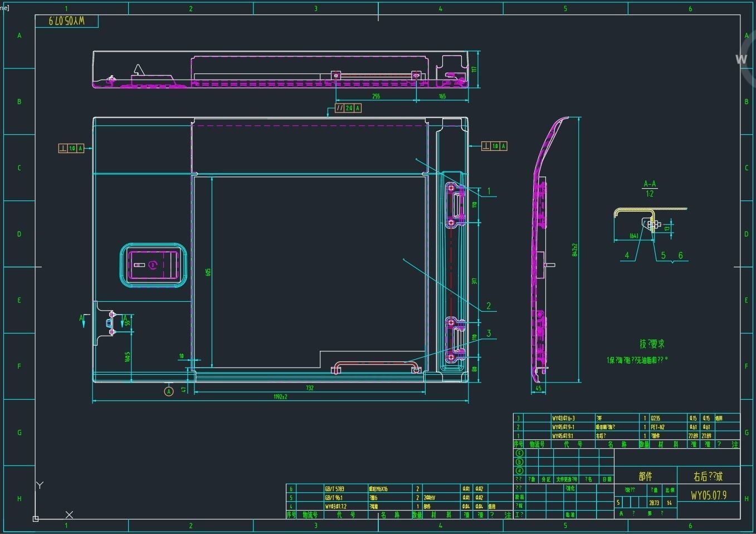Click the upside-down WY05.07.9 label at sheet corner
This screenshot has width=756, height=534.
pos(66,21)
